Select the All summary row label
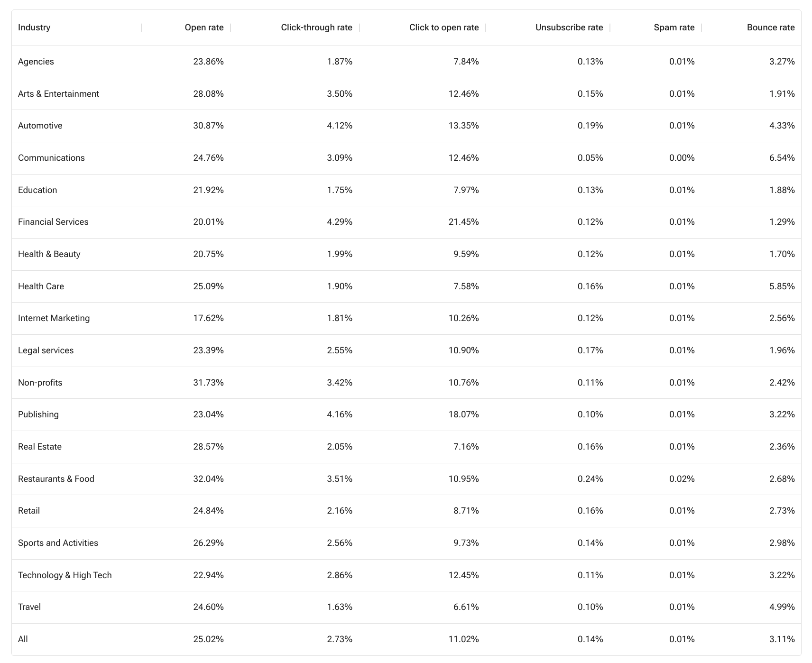 coord(23,639)
